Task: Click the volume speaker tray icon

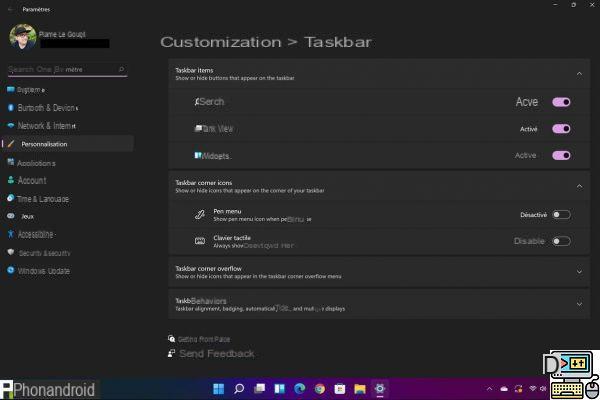Action: [543, 389]
